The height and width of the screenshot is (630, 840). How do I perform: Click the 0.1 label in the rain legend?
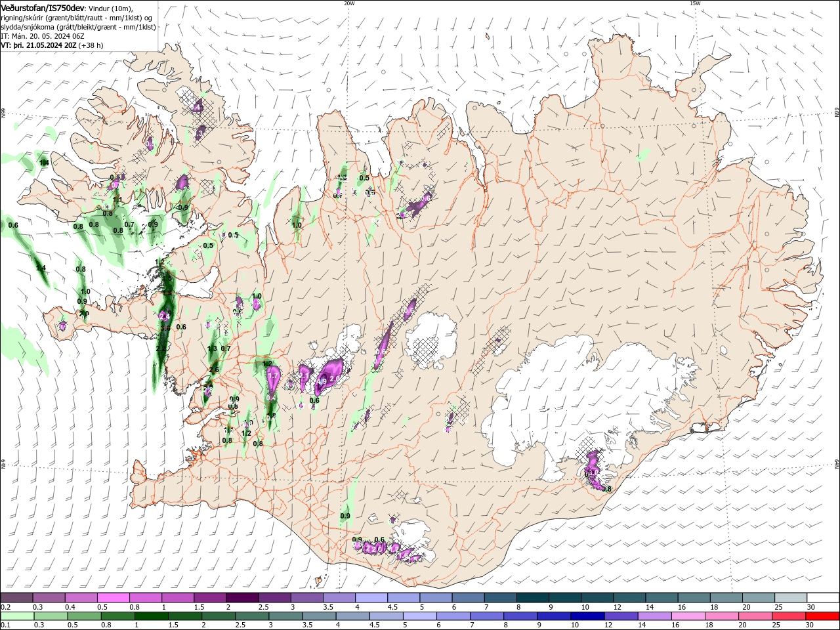6,625
